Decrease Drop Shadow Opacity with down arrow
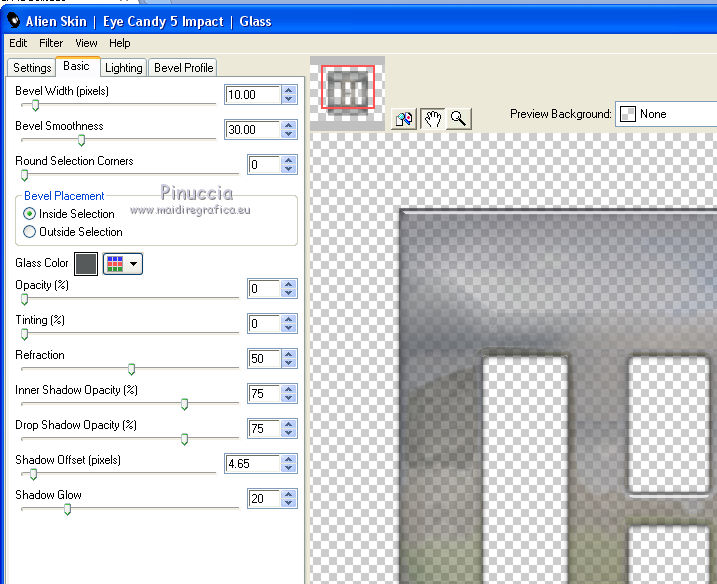This screenshot has height=584, width=717. pos(289,433)
